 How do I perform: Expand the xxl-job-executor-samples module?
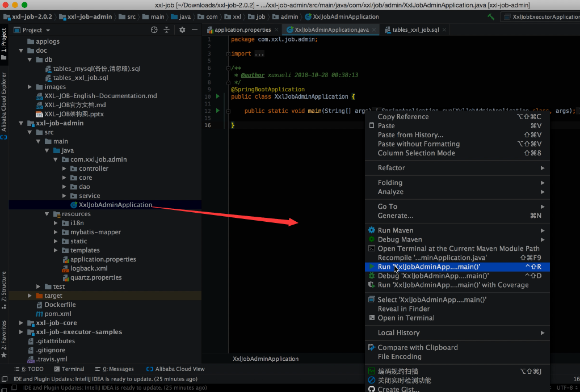[x=21, y=332]
